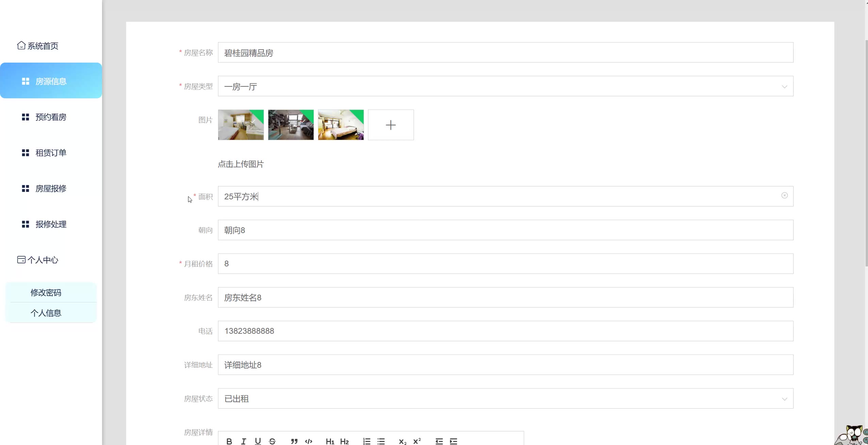Open the 房屋类型 dropdown
This screenshot has width=868, height=445.
pos(505,86)
